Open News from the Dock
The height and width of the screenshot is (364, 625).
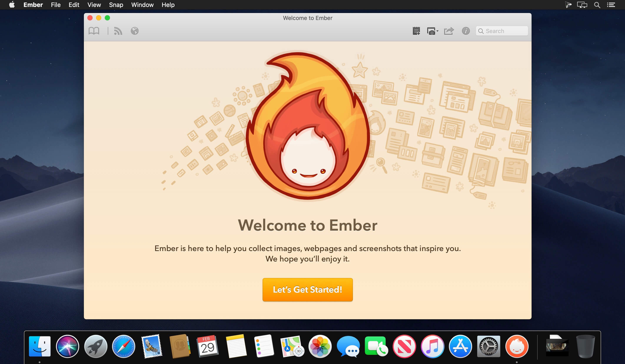tap(404, 346)
